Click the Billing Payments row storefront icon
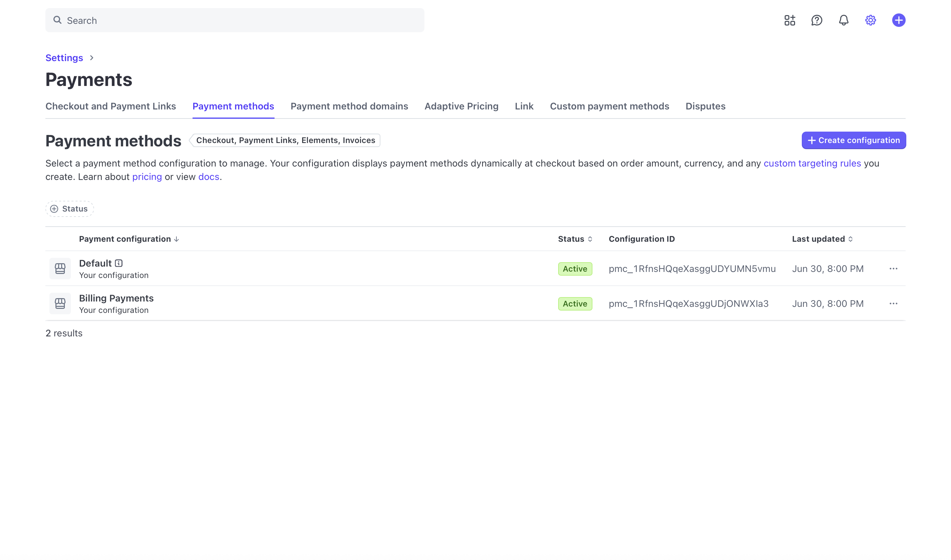 coord(60,304)
